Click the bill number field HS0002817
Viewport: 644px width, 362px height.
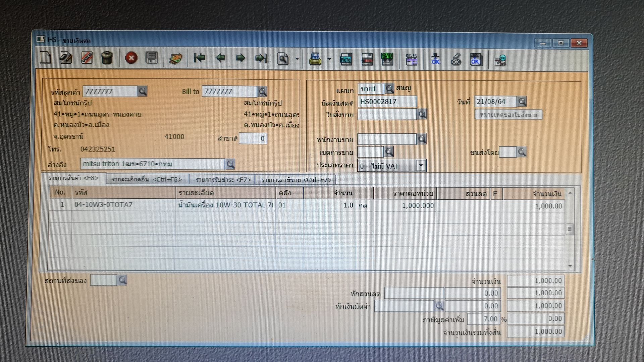click(x=387, y=102)
